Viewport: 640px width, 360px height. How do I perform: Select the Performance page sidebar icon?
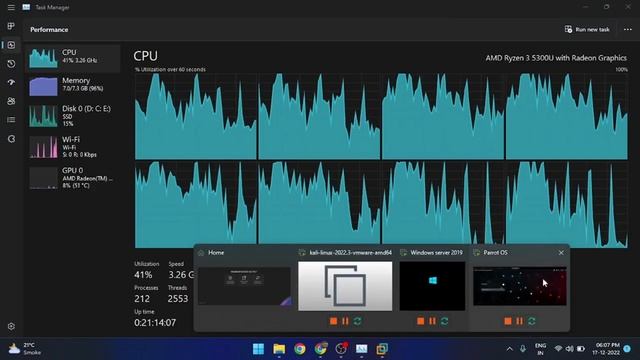click(x=11, y=45)
